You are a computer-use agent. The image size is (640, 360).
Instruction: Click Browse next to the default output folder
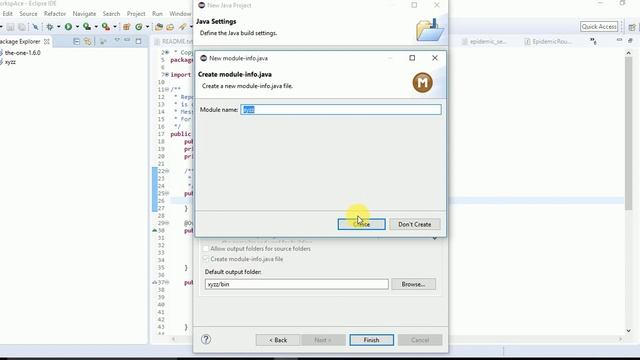(413, 284)
